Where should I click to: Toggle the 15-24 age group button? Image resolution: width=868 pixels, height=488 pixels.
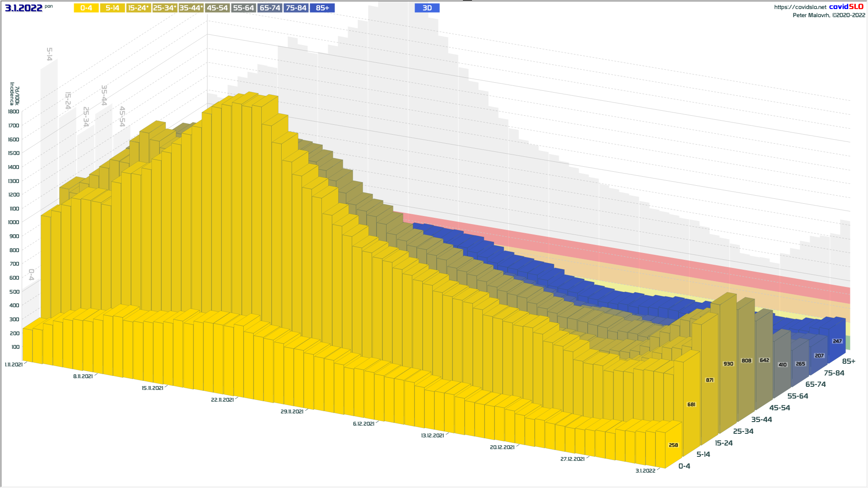point(138,8)
